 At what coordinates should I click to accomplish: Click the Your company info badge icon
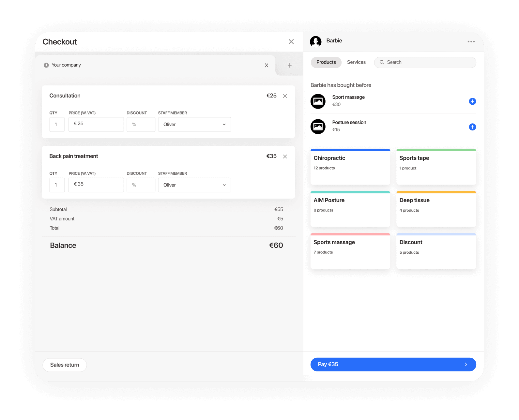(46, 65)
